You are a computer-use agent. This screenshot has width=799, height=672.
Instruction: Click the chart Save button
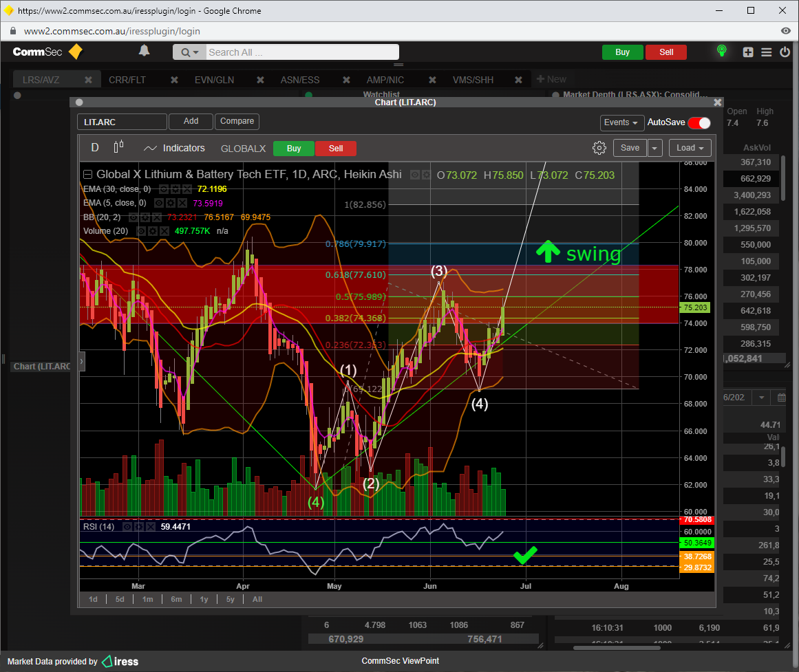(630, 148)
